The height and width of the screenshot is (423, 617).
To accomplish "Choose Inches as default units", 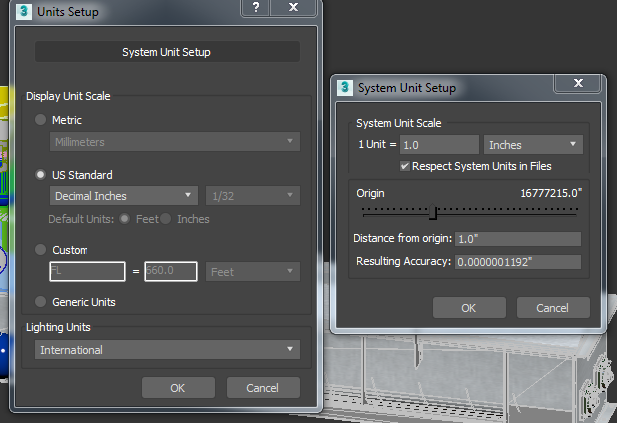I will pyautogui.click(x=166, y=219).
